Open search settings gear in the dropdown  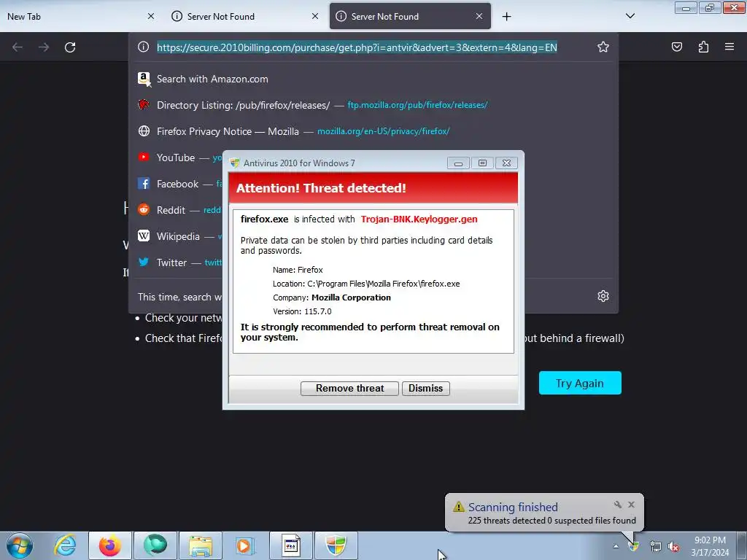(603, 296)
